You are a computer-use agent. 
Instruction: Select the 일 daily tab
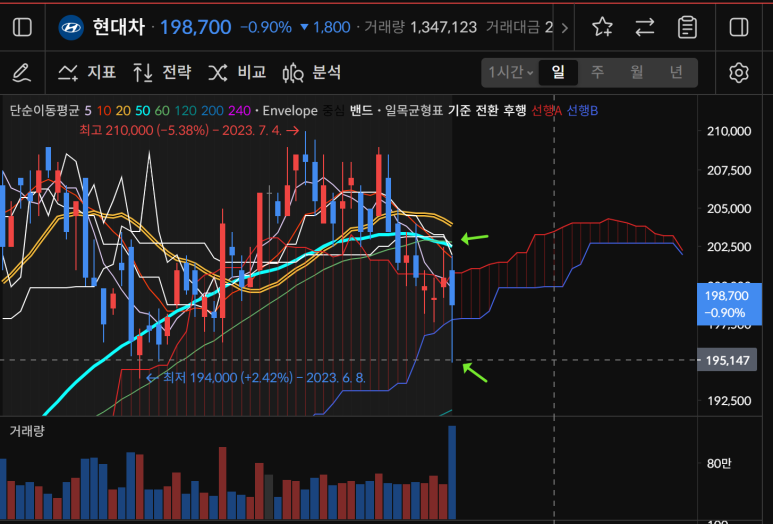[x=558, y=72]
